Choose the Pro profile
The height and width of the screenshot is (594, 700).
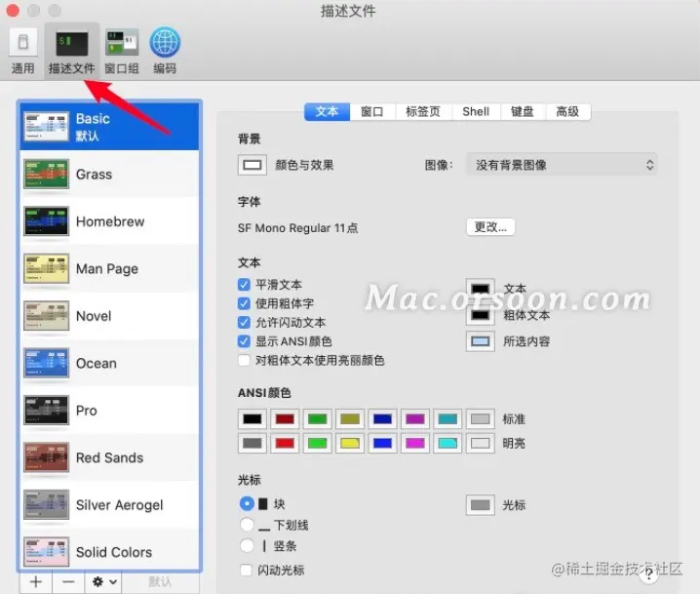click(110, 411)
